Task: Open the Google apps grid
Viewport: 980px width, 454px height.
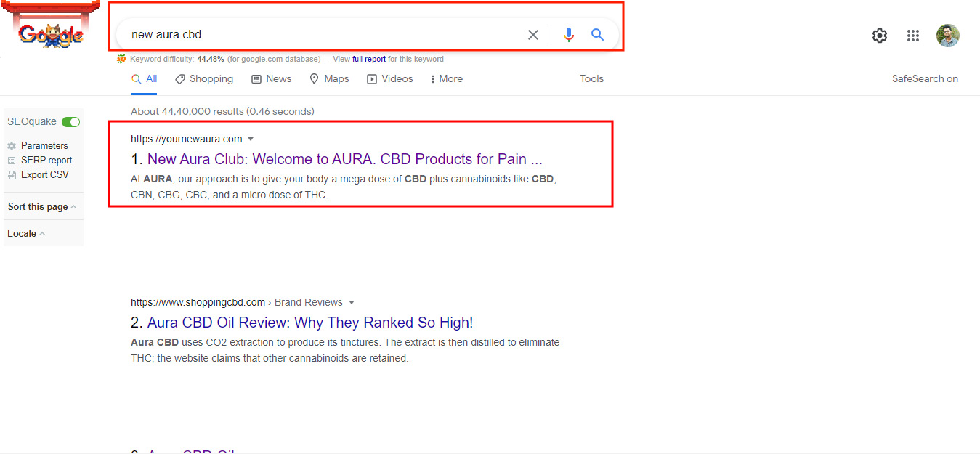Action: click(913, 36)
